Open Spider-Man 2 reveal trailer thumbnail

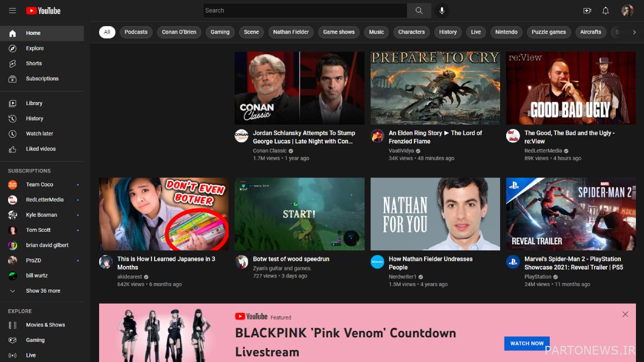(571, 214)
